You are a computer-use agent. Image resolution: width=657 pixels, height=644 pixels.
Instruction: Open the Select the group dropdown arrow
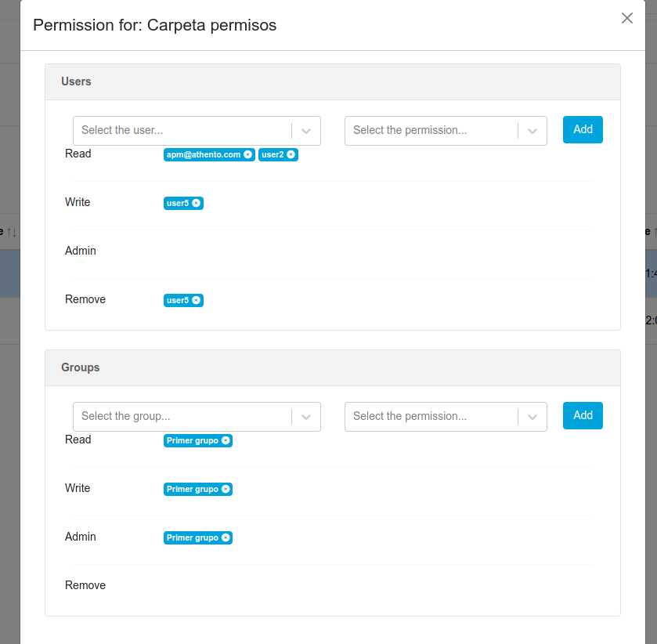point(306,417)
